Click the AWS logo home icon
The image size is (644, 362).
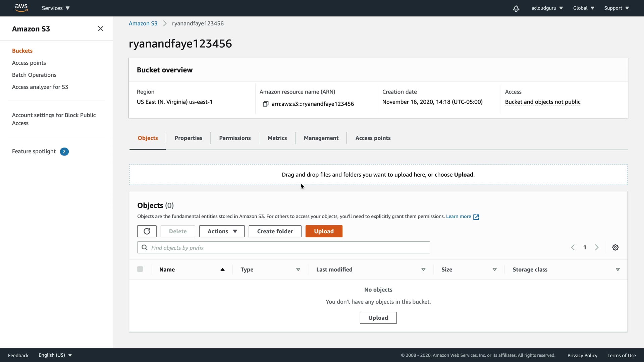click(21, 8)
